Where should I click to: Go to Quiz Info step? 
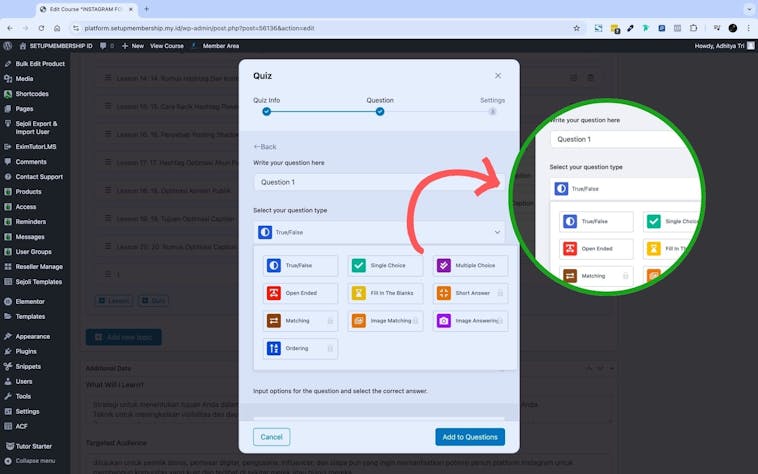tap(266, 112)
